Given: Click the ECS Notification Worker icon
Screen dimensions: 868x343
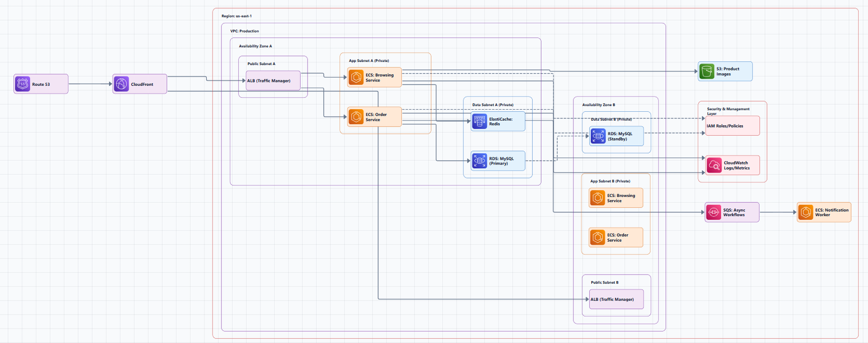Looking at the screenshot, I should pos(806,212).
